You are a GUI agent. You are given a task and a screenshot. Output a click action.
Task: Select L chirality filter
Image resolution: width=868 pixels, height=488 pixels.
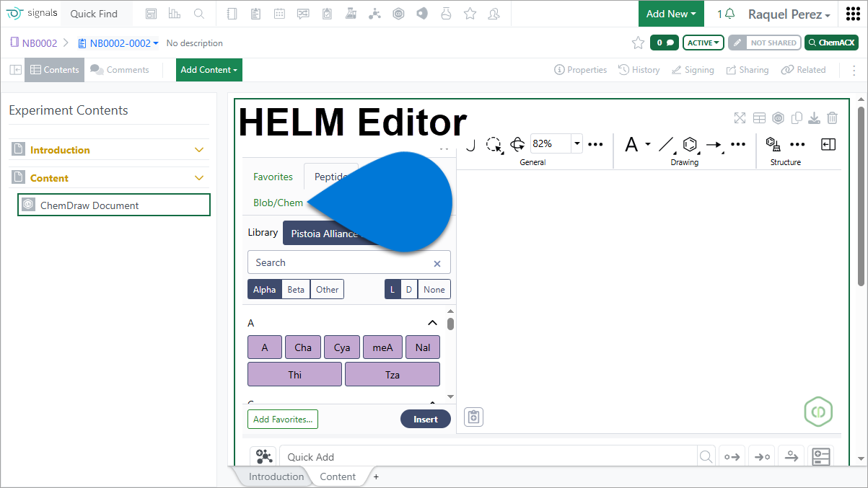point(393,289)
